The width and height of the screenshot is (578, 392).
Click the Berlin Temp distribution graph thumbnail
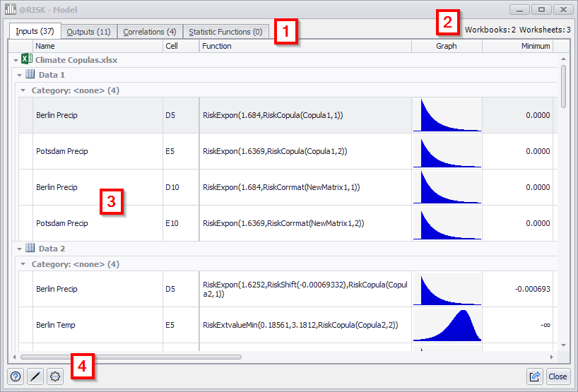point(447,325)
